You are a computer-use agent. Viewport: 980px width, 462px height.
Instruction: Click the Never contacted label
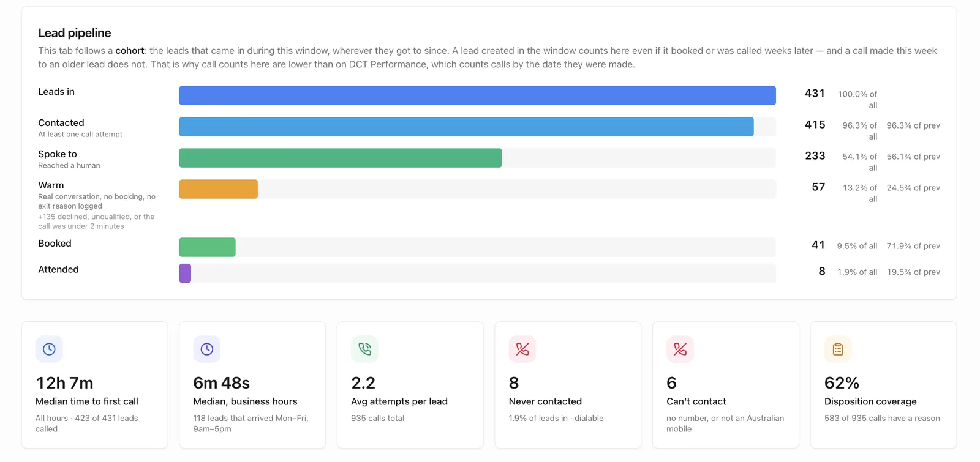click(545, 401)
